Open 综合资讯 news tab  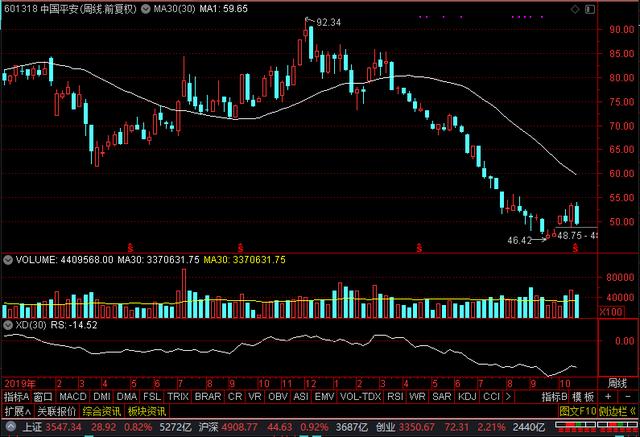(x=100, y=410)
